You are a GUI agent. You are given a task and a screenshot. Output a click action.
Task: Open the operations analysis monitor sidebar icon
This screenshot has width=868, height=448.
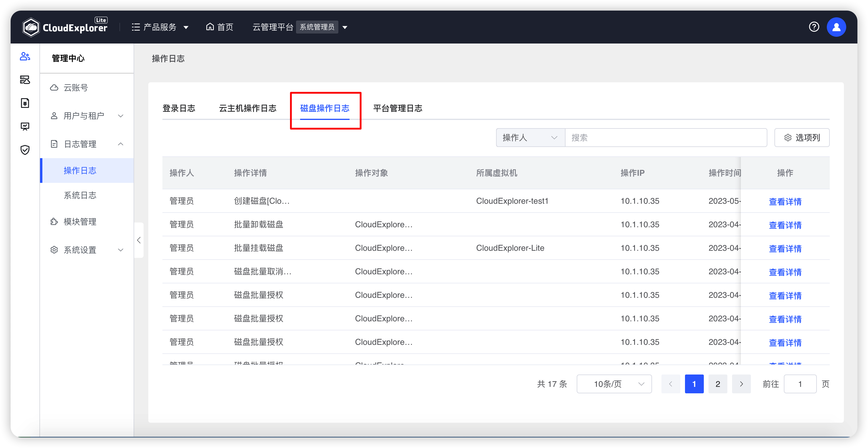point(25,127)
